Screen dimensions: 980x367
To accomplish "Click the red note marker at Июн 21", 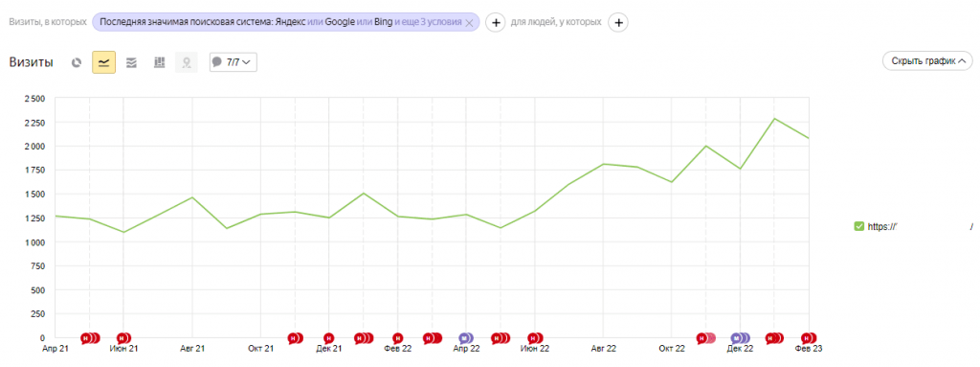I will click(122, 339).
